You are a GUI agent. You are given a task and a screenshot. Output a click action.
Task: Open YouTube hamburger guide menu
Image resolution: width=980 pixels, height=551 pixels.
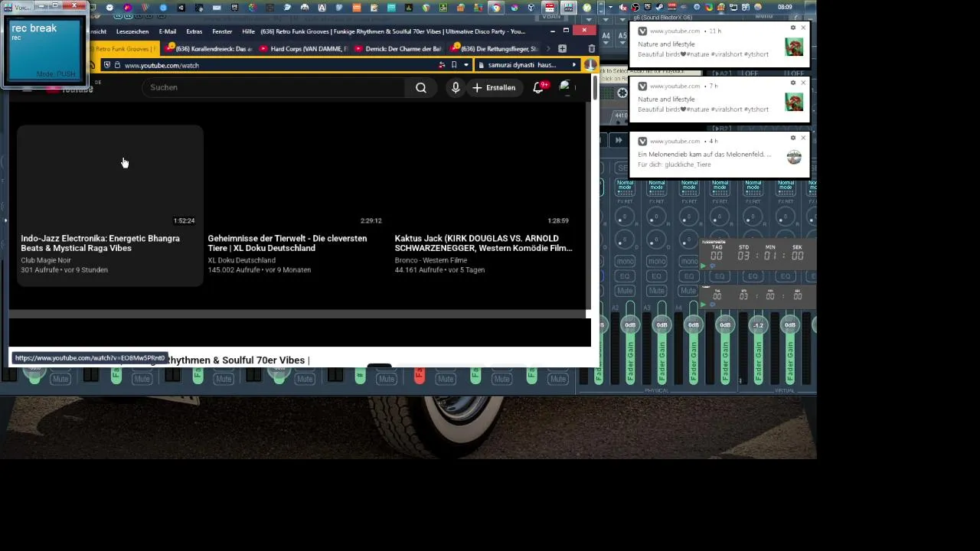(27, 88)
